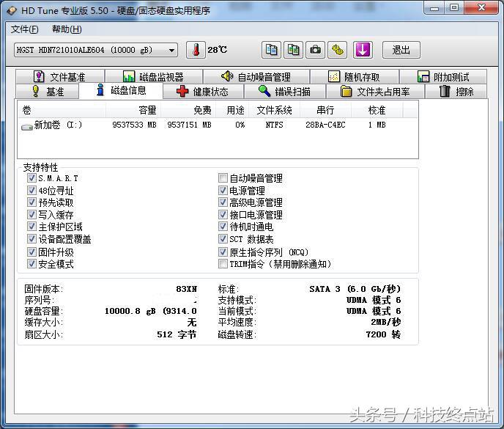Screen dimensions: 504x429
Task: Toggle the 安全模式 checkbox
Action: (x=31, y=264)
